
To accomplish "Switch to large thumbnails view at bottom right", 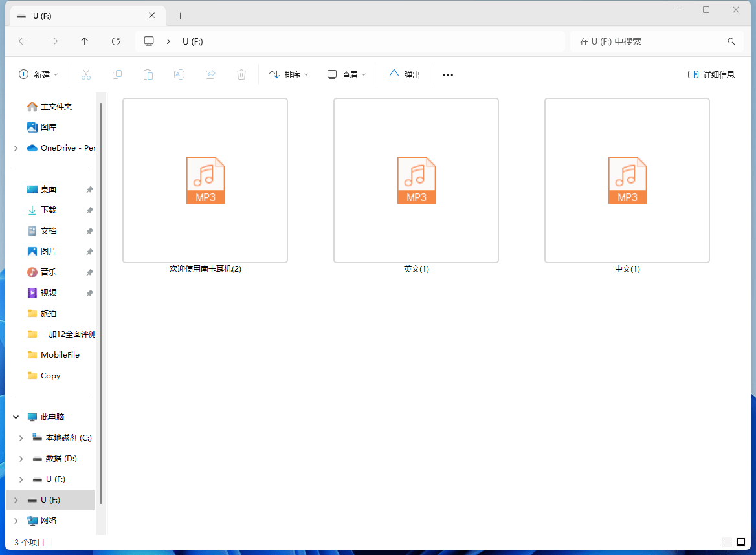I will [740, 542].
